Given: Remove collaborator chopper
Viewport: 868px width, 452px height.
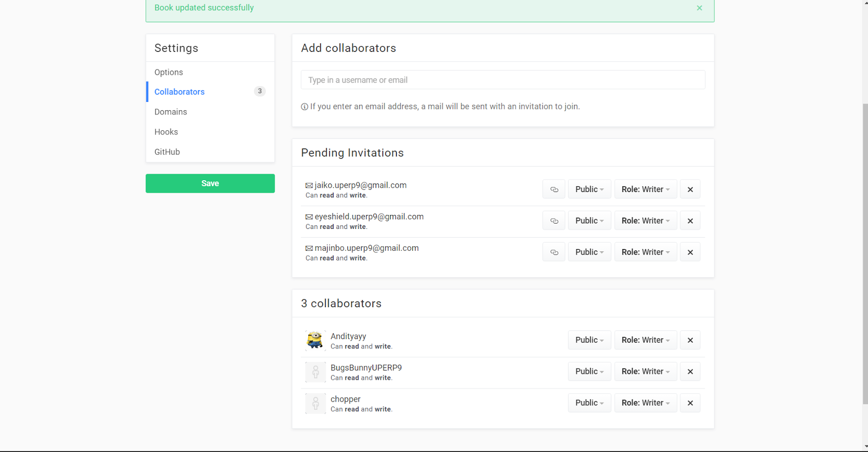Looking at the screenshot, I should 690,403.
